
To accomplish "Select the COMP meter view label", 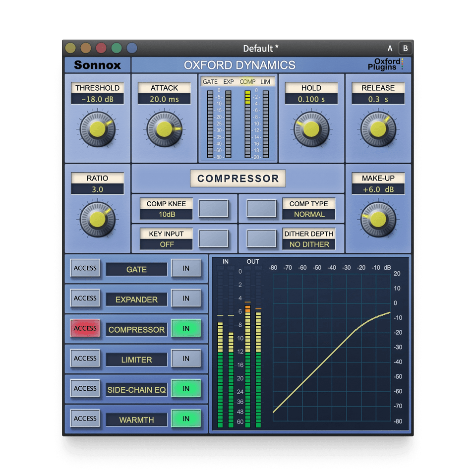I will click(x=247, y=81).
